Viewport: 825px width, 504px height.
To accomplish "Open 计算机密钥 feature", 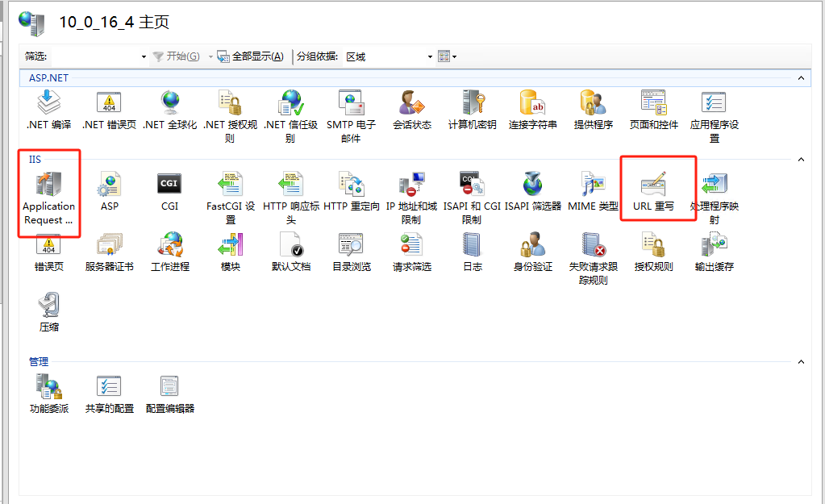I will (x=472, y=110).
